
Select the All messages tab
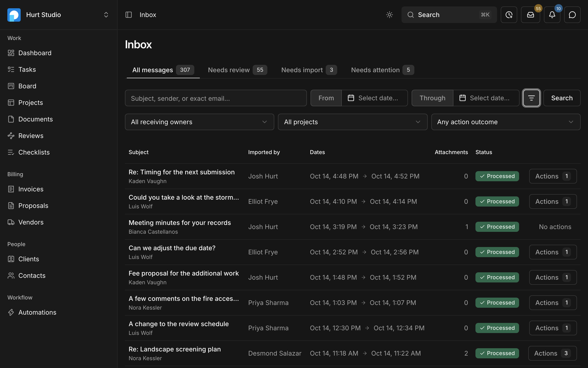163,70
